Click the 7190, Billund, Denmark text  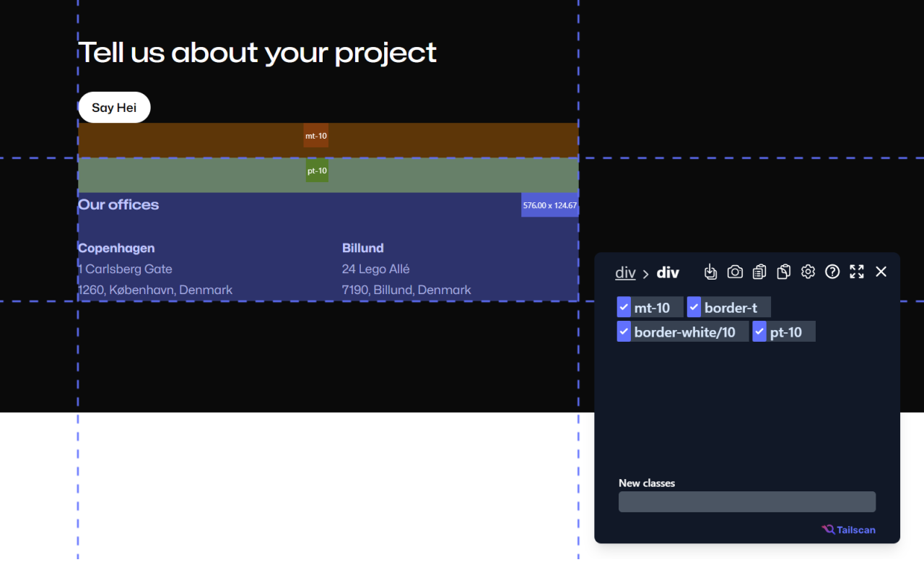click(406, 290)
